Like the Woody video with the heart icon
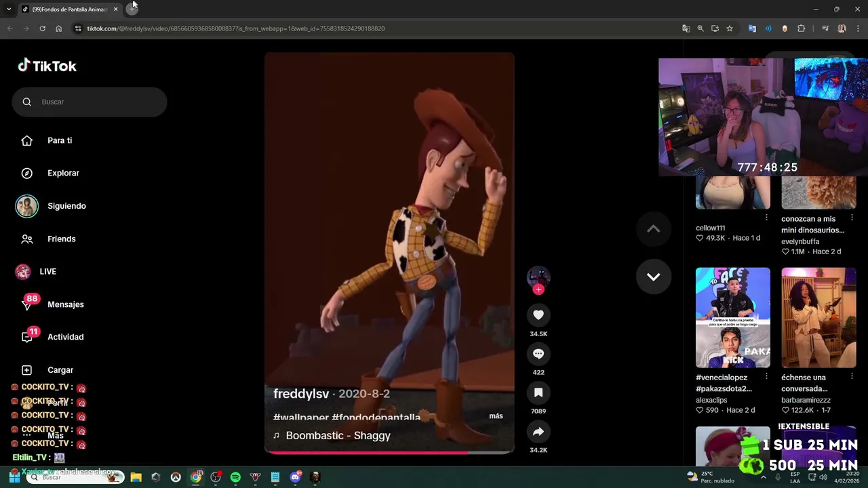This screenshot has height=488, width=868. (538, 315)
